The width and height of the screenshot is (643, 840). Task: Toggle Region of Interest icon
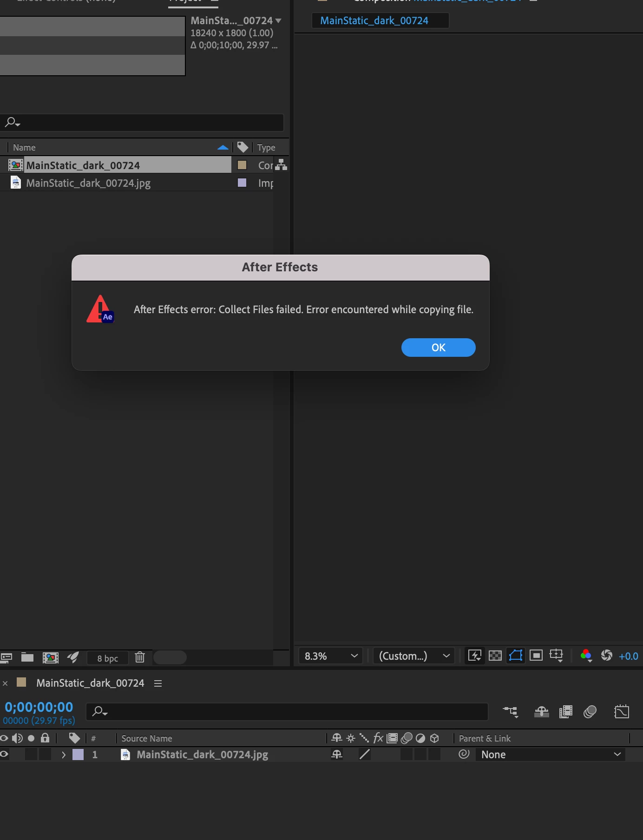(536, 656)
